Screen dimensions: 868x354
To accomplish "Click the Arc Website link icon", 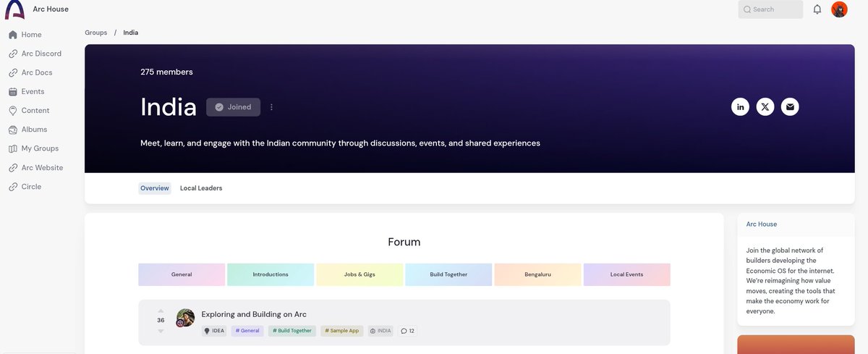I will click(13, 168).
